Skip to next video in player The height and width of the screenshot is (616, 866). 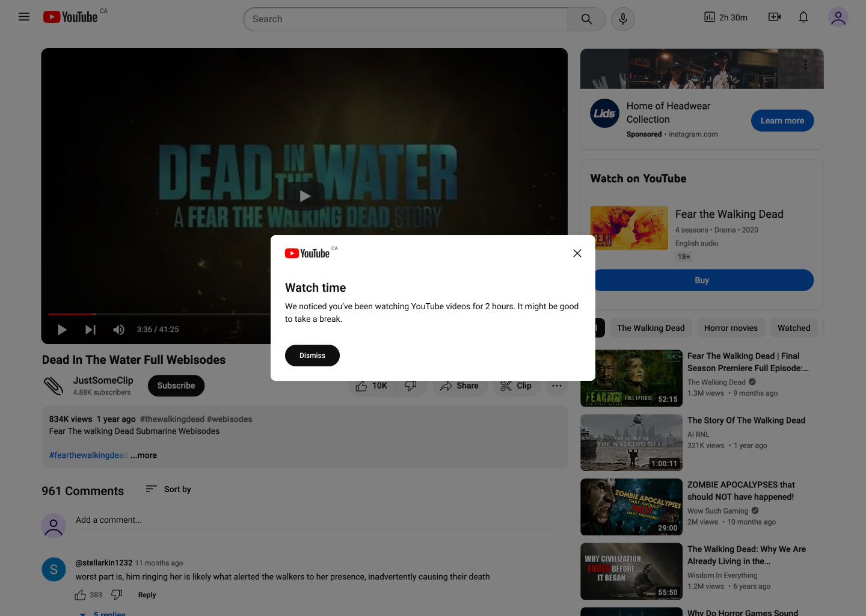pyautogui.click(x=90, y=330)
